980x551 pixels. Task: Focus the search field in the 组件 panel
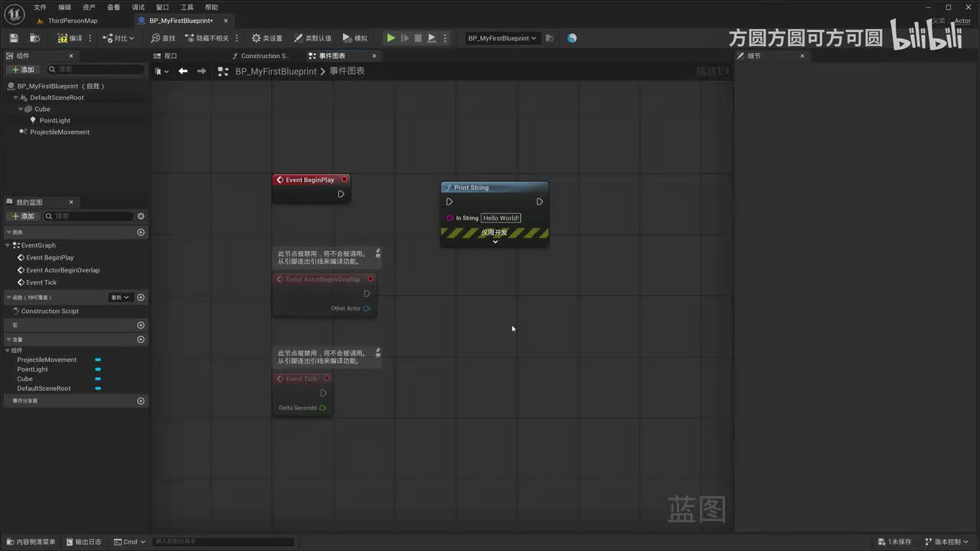click(x=96, y=70)
